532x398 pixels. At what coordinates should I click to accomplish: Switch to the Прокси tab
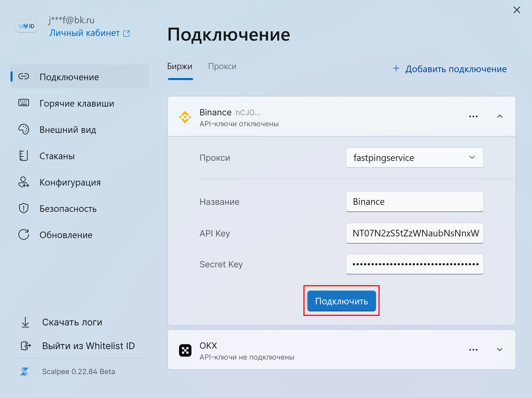[222, 66]
